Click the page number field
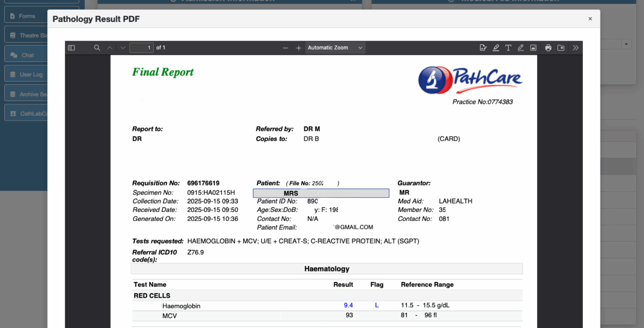Image resolution: width=644 pixels, height=328 pixels. click(142, 48)
